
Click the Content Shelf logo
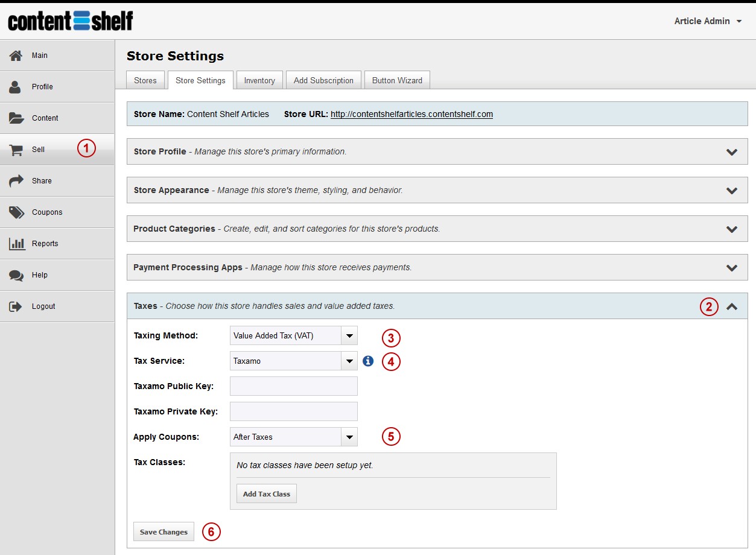(x=71, y=21)
